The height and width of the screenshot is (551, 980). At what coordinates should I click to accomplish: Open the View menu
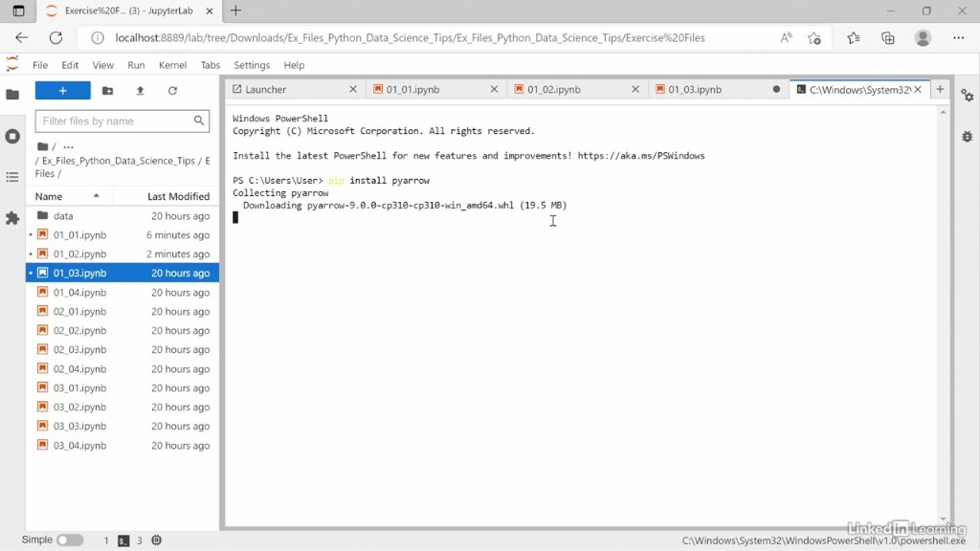click(103, 65)
